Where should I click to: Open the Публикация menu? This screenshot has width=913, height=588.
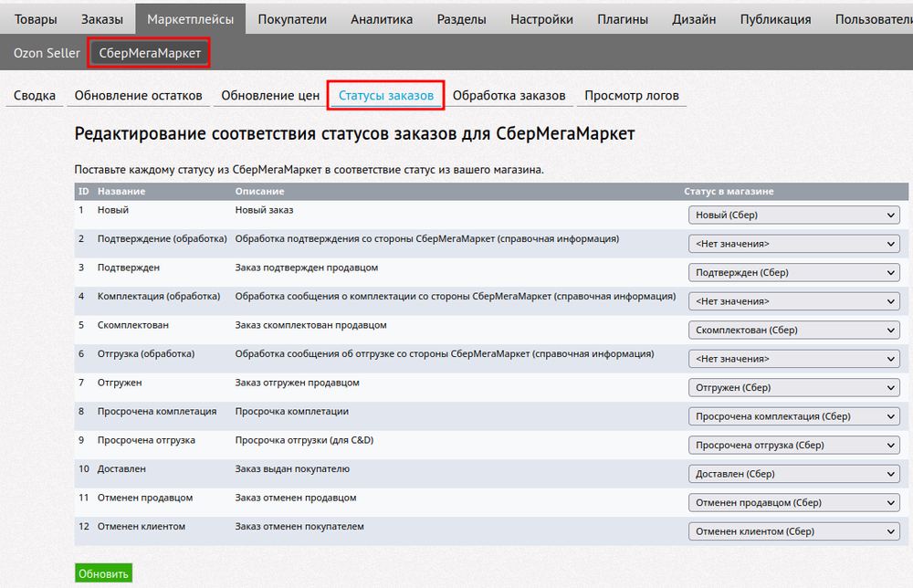pyautogui.click(x=775, y=19)
